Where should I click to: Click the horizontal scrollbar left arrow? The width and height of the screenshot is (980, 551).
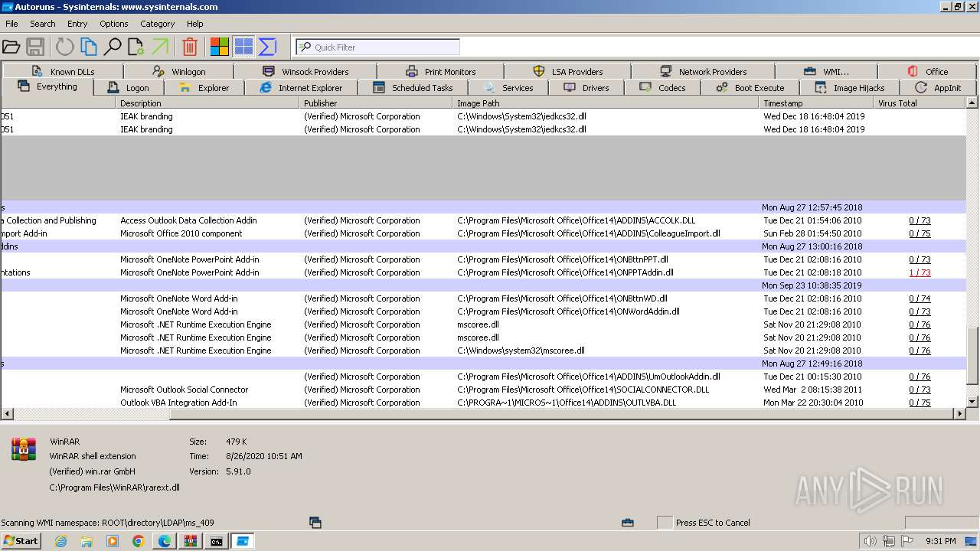[6, 414]
